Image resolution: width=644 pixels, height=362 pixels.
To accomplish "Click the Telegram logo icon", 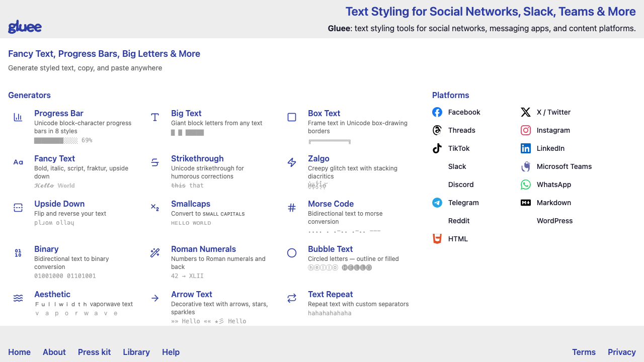I will coord(437,203).
